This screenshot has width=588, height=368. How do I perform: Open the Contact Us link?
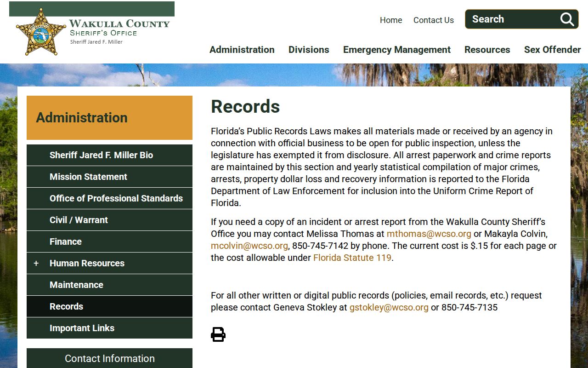pyautogui.click(x=434, y=20)
